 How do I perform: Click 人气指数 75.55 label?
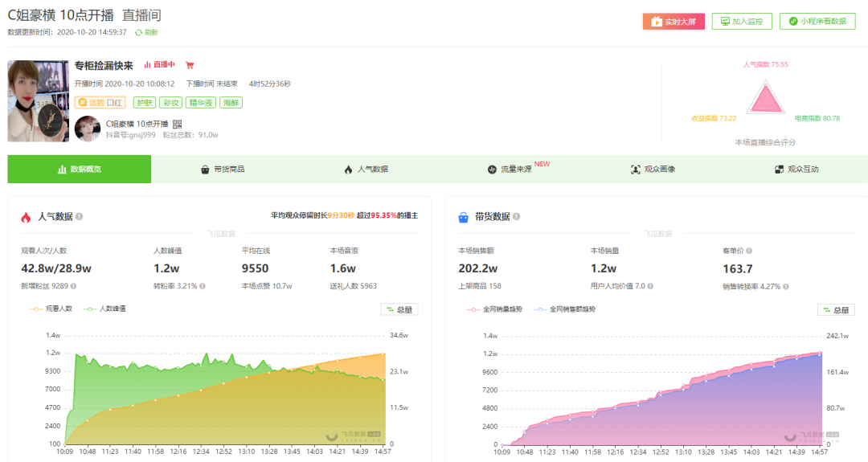766,65
